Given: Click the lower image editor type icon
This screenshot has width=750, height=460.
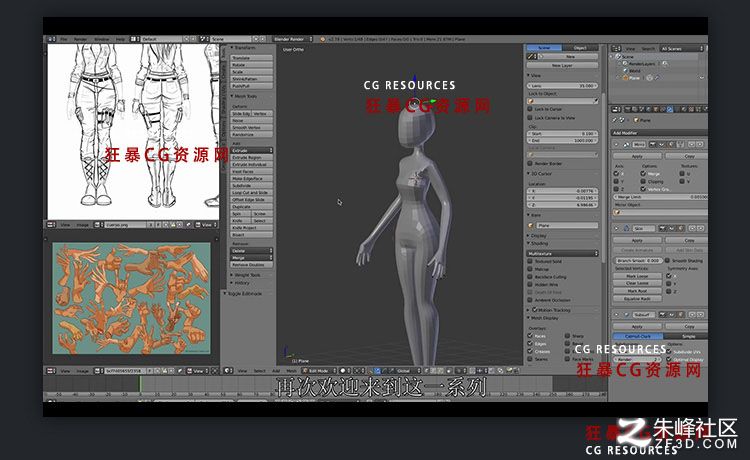Looking at the screenshot, I should click(51, 371).
